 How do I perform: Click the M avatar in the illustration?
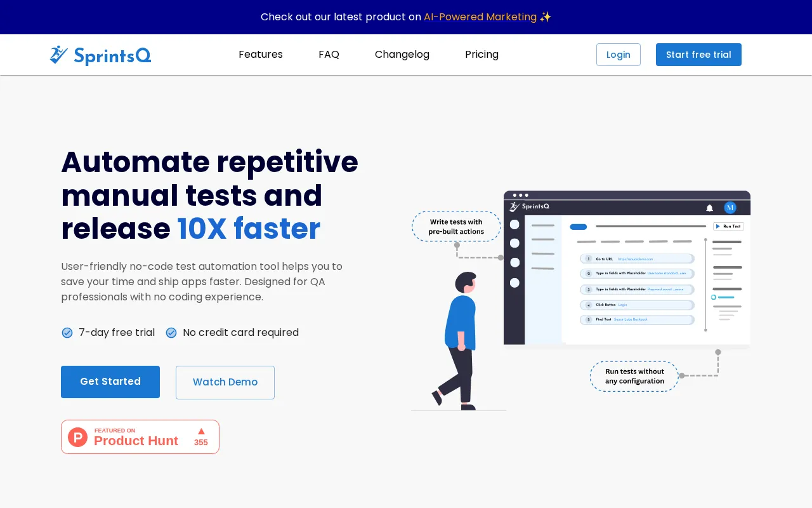tap(730, 208)
